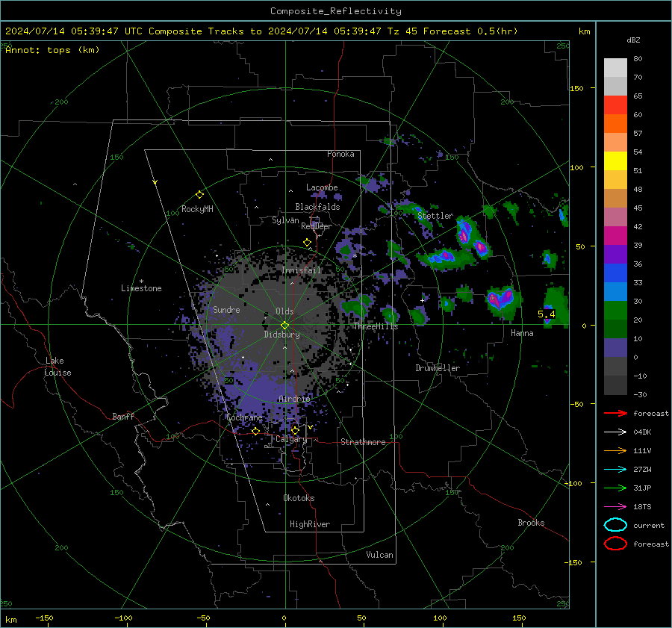Click the orange 111V arrow in legend
The height and width of the screenshot is (628, 672).
(615, 450)
